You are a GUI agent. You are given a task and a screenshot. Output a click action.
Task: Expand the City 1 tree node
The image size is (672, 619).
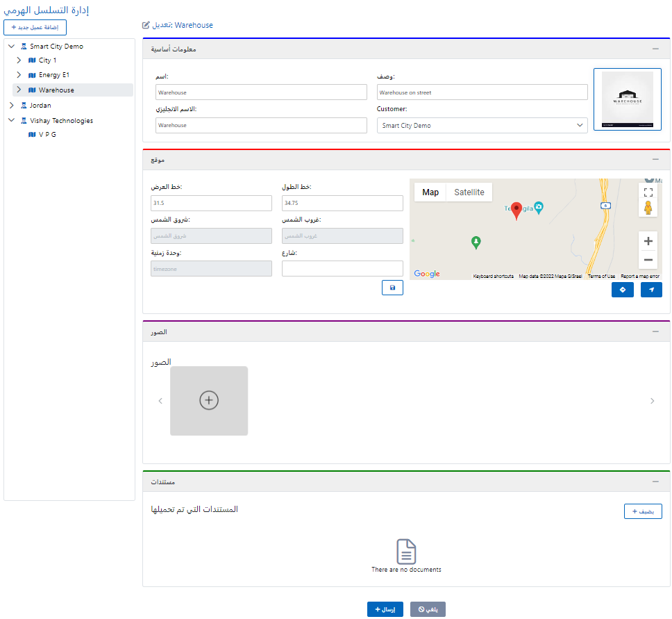(x=19, y=60)
